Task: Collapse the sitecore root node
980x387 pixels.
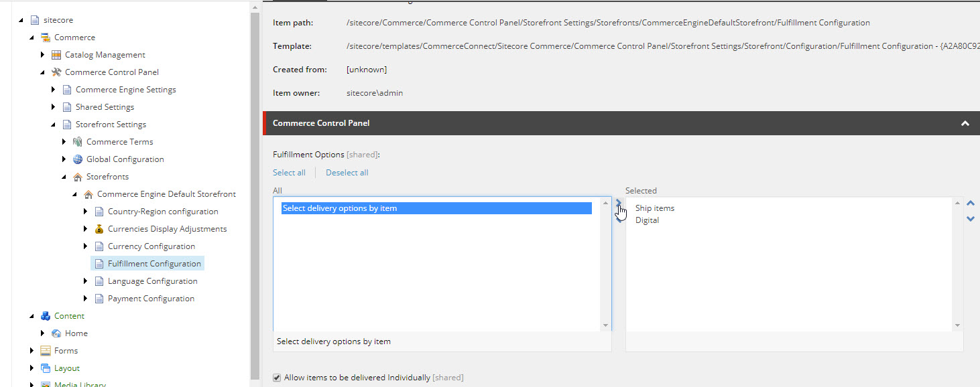Action: (x=21, y=21)
